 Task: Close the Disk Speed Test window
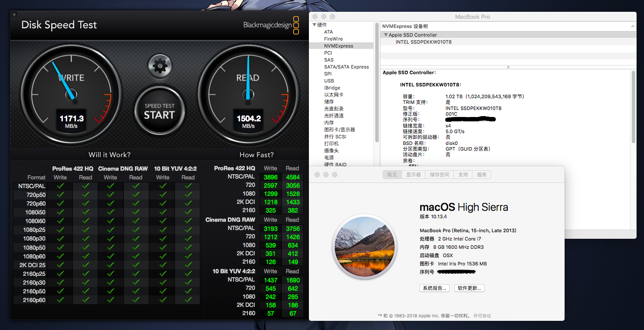point(14,14)
